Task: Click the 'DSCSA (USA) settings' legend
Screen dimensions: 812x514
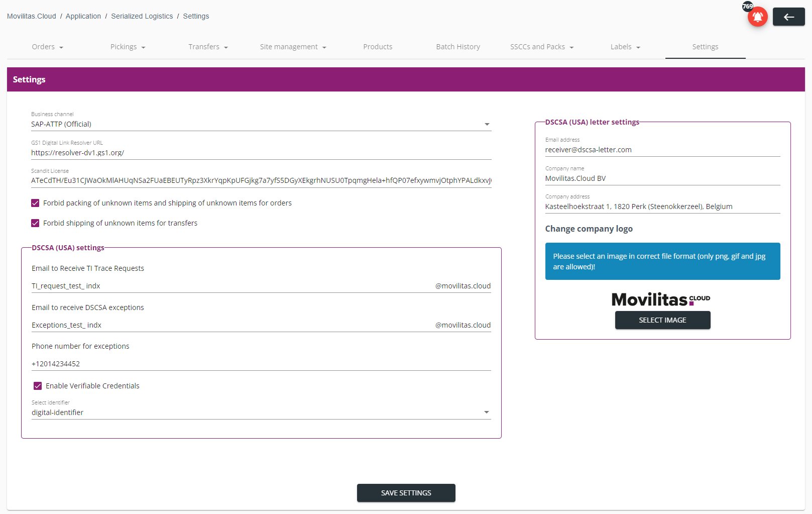Action: pos(68,248)
